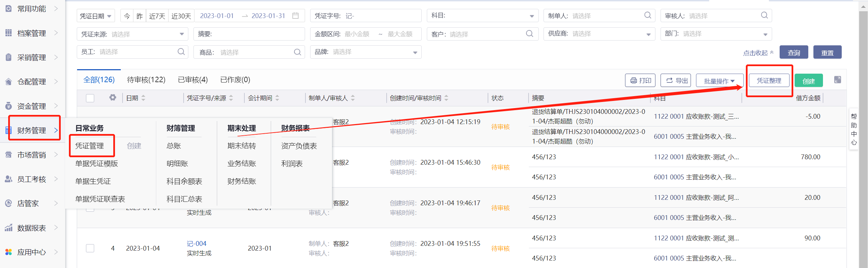The height and width of the screenshot is (268, 868).
Task: Open the 凭证日期 dropdown
Action: 96,16
